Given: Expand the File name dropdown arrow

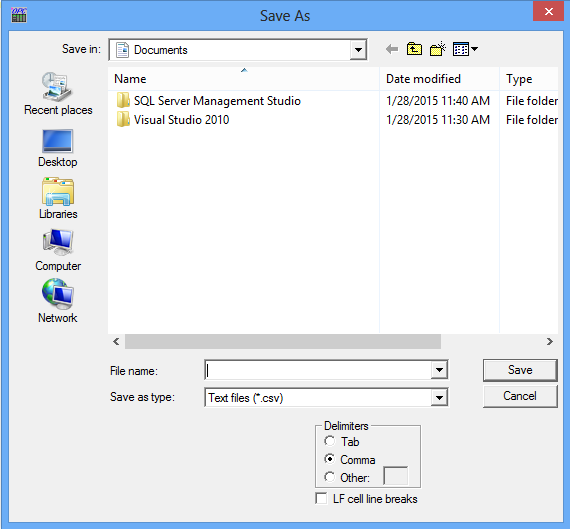Looking at the screenshot, I should click(439, 370).
